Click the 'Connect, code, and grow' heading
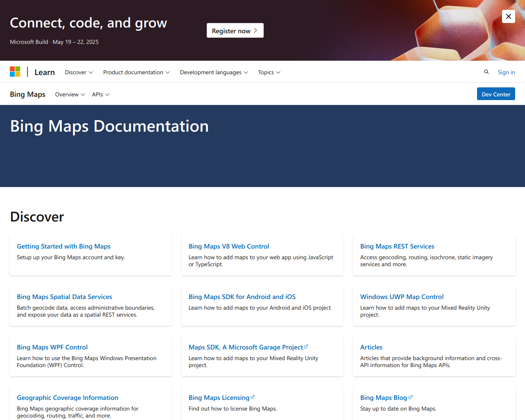 point(88,23)
